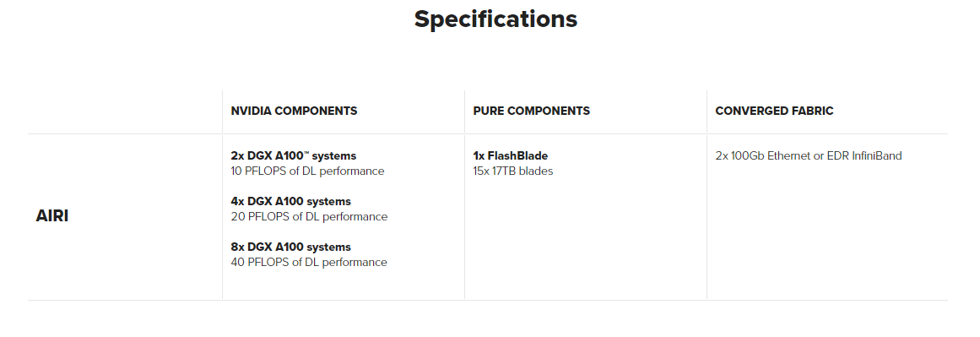Select the NVIDIA COMPONENTS column header
The height and width of the screenshot is (337, 980).
click(x=294, y=111)
